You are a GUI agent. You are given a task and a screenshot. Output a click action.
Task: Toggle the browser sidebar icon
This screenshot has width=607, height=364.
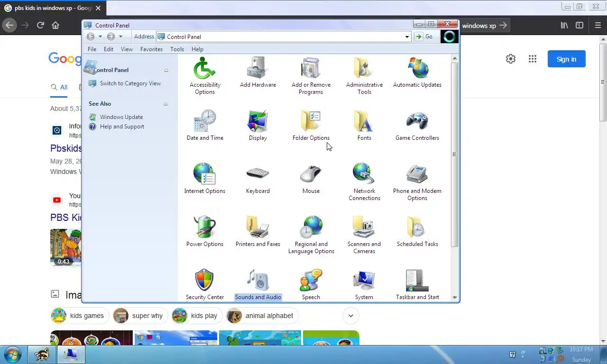[579, 25]
